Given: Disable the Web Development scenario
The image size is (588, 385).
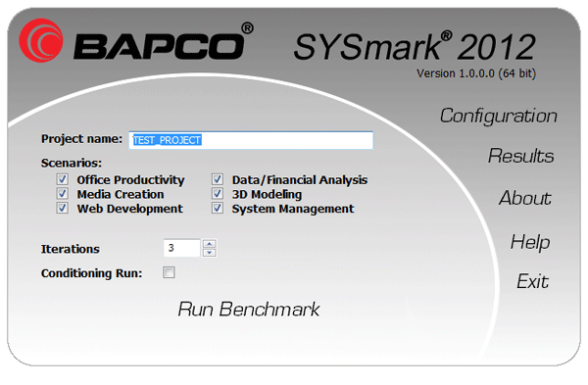Looking at the screenshot, I should (x=63, y=208).
